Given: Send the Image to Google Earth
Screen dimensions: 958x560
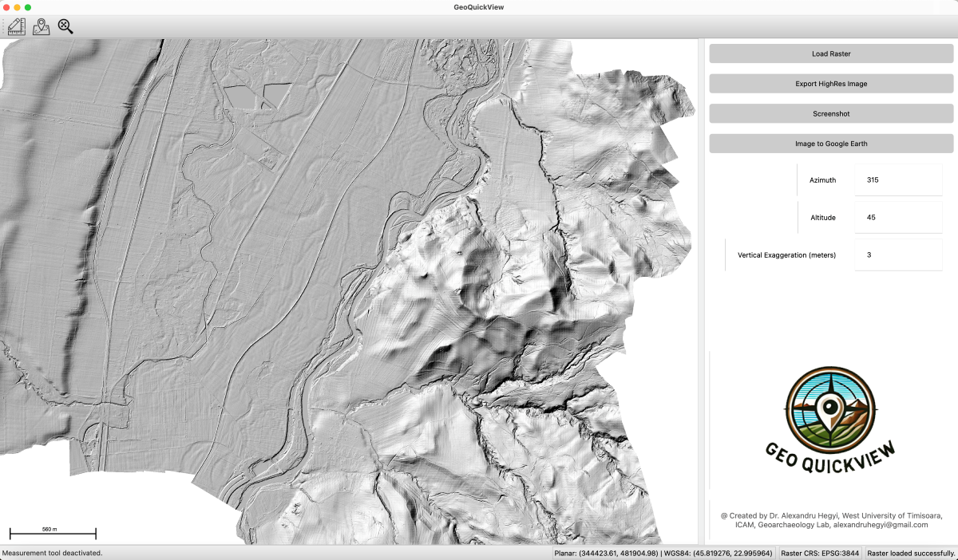Looking at the screenshot, I should click(832, 143).
